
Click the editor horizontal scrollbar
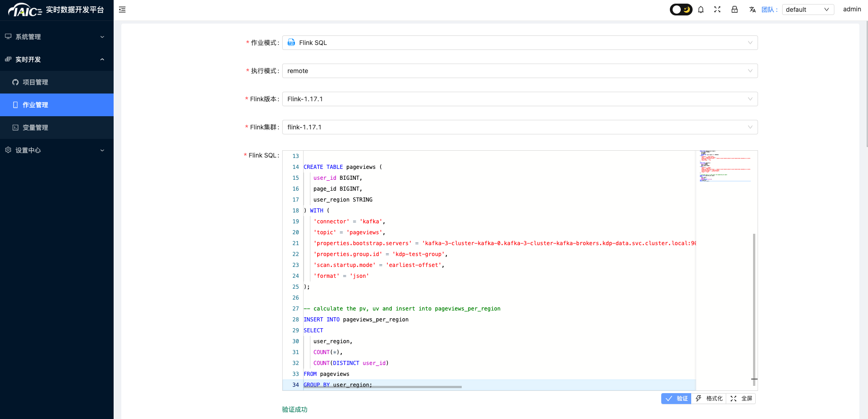click(383, 387)
